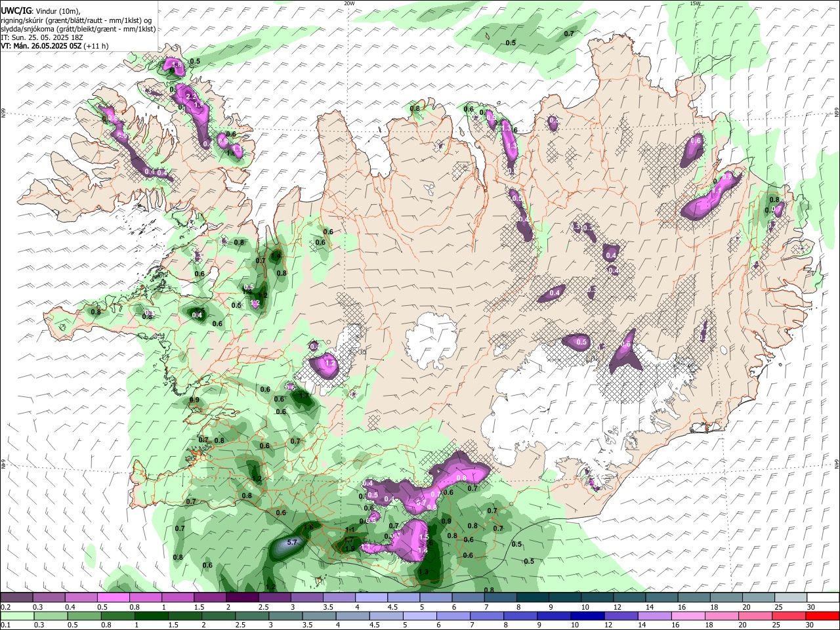Screen dimensions: 840x630
Task: Click the 30 label under the snow legend
Action: [811, 607]
